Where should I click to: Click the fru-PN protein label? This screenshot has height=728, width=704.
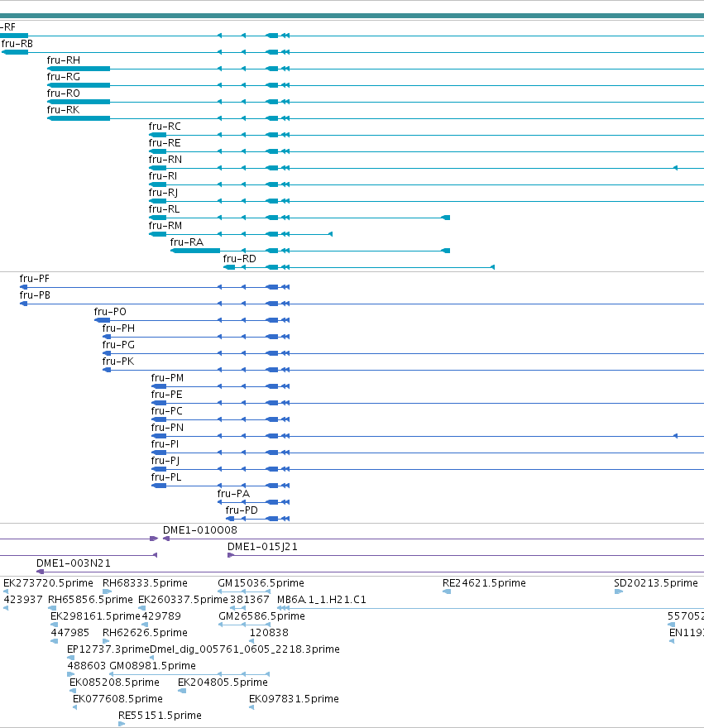tap(167, 428)
